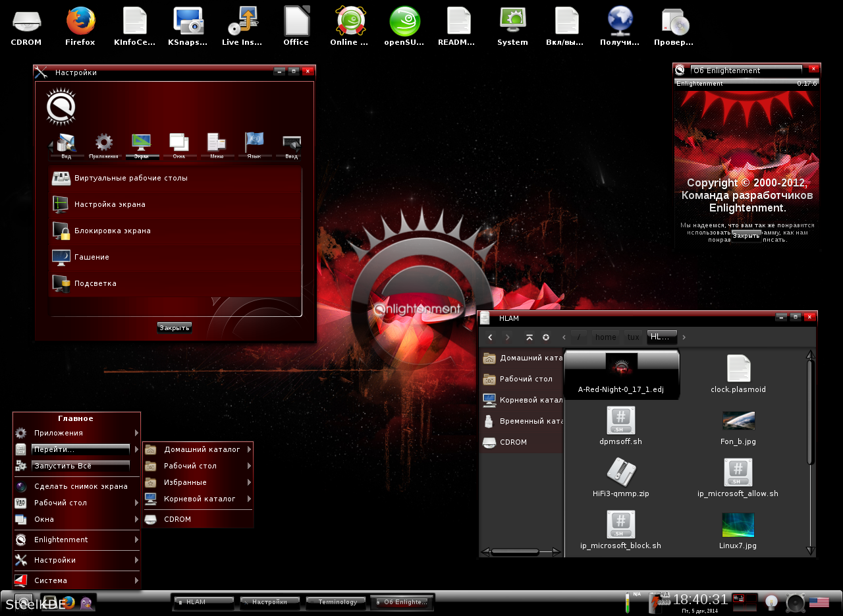Click the Firefox desktop icon
The width and height of the screenshot is (843, 616).
80,26
